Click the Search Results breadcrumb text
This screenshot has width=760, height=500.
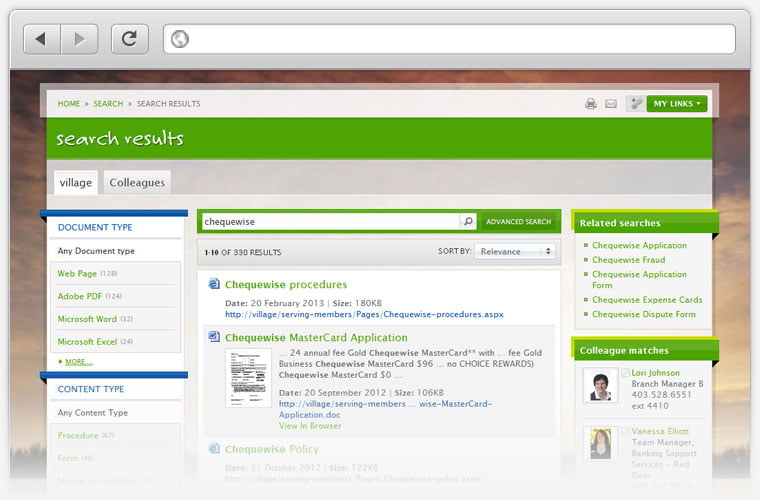coord(168,104)
